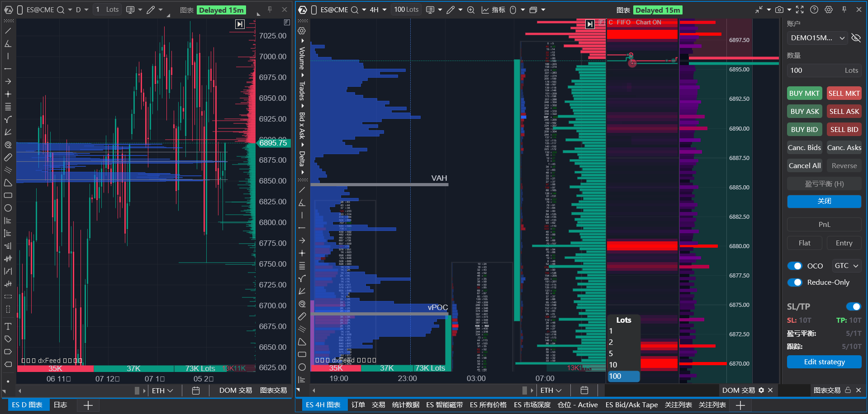This screenshot has height=414, width=868.
Task: Pick the arrow ray tool in daily chart
Action: click(x=8, y=81)
